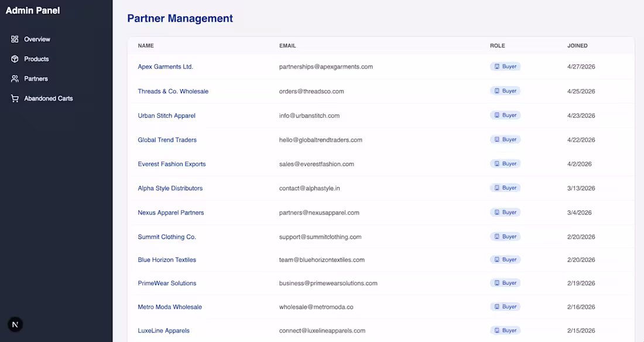
Task: Select Urban Stitch Apparel partner name
Action: 167,115
